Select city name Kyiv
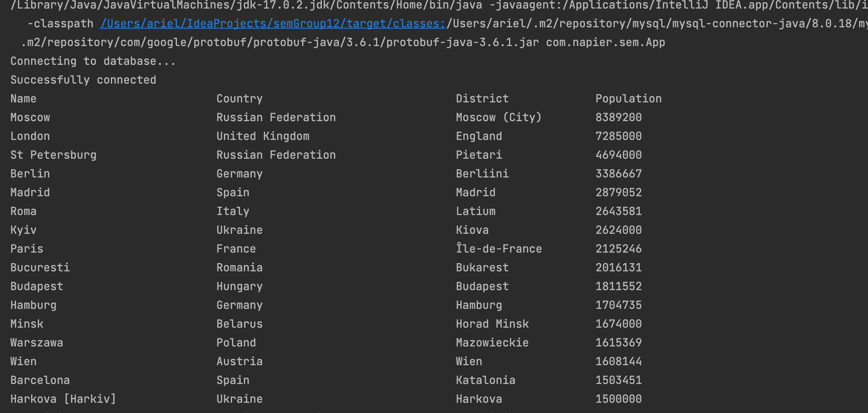This screenshot has height=413, width=868. [x=23, y=230]
